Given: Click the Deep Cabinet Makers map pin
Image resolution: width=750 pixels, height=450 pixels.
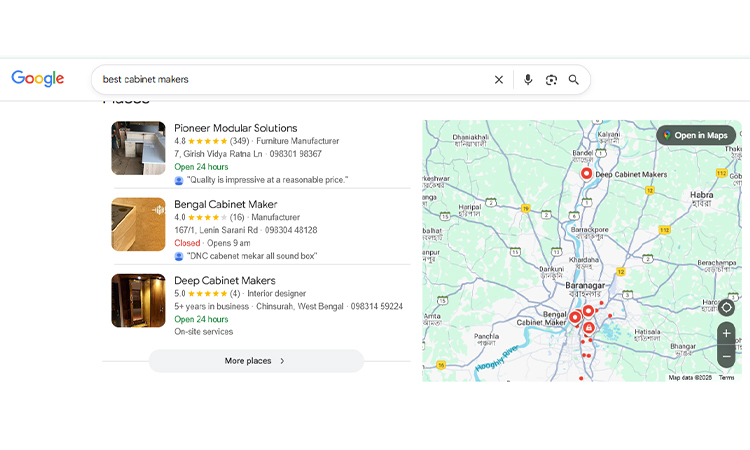Looking at the screenshot, I should click(587, 173).
